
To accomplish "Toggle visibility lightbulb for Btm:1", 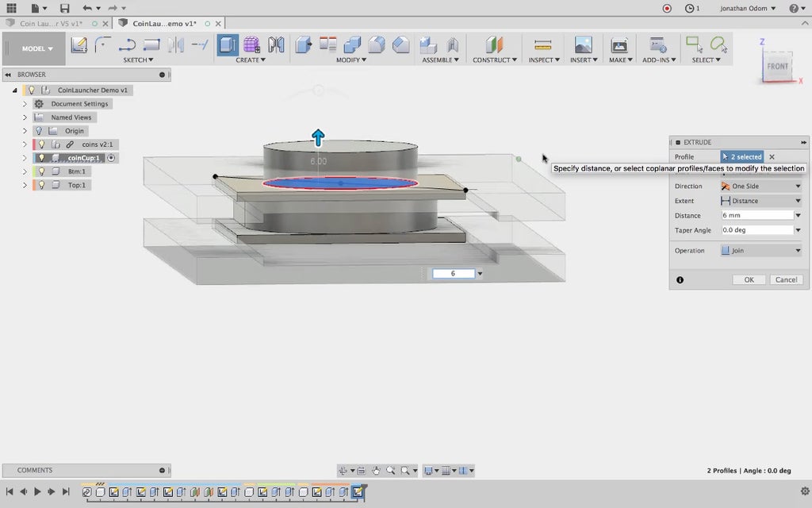I will 41,171.
